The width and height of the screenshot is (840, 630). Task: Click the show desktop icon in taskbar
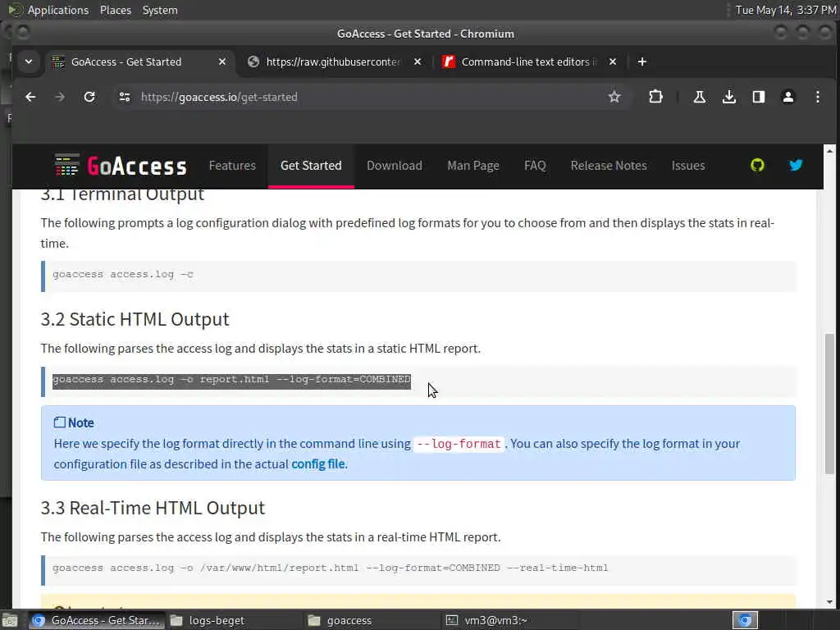point(10,621)
